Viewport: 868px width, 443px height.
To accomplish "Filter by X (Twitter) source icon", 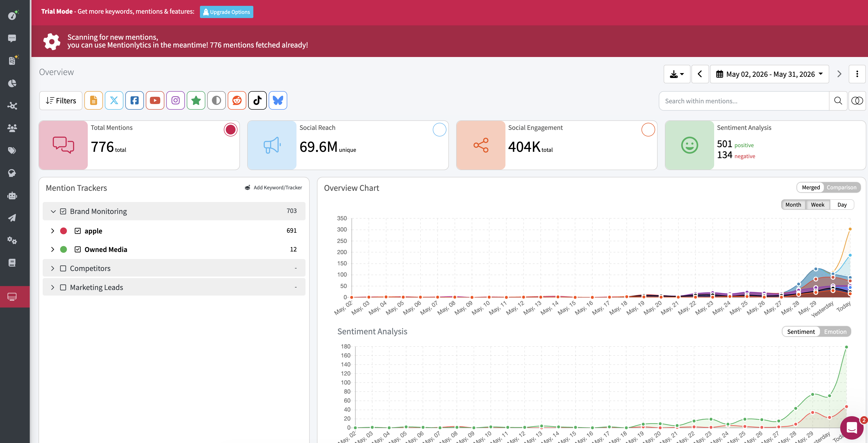I will point(114,100).
